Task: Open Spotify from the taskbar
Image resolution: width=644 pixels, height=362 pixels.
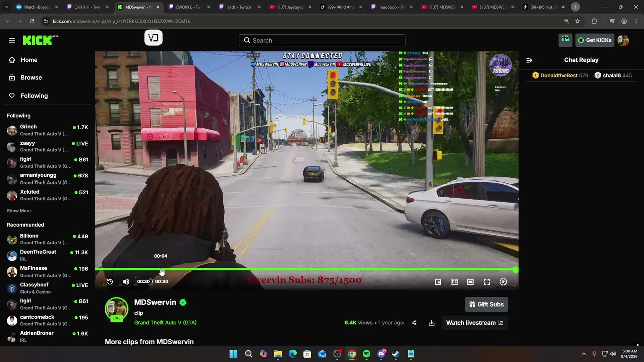Action: click(x=367, y=354)
